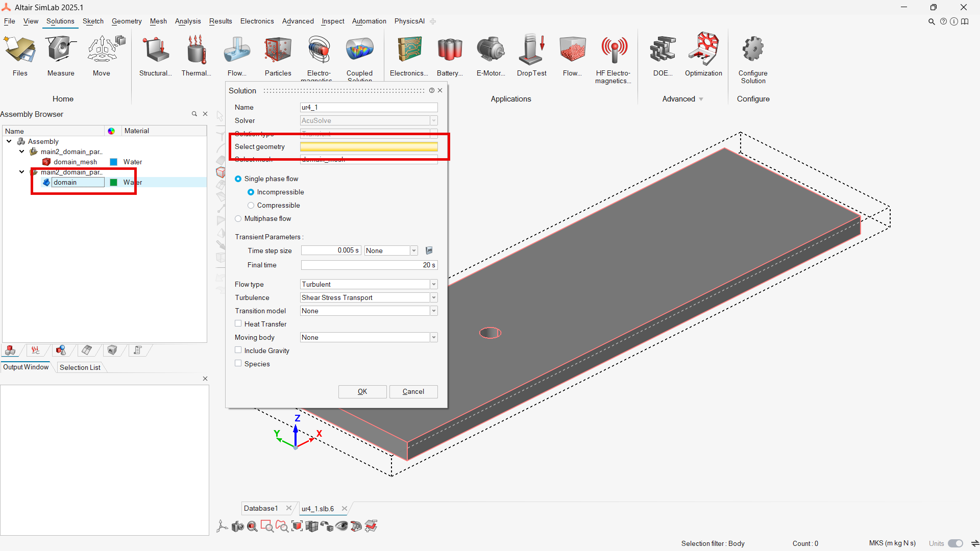Switch to the loads and constraints browser tab
The height and width of the screenshot is (551, 980).
pos(35,350)
